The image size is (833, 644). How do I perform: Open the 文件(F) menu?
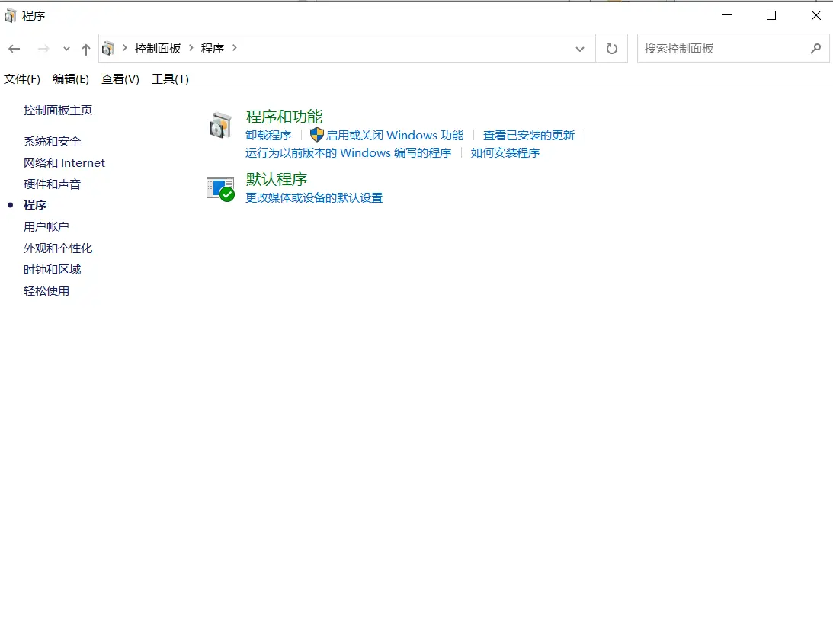(x=22, y=79)
